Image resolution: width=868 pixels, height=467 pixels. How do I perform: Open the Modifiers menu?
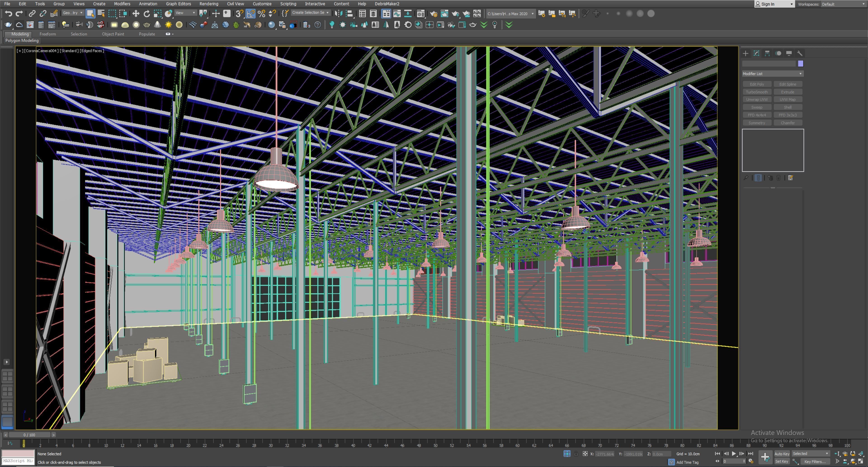[122, 4]
